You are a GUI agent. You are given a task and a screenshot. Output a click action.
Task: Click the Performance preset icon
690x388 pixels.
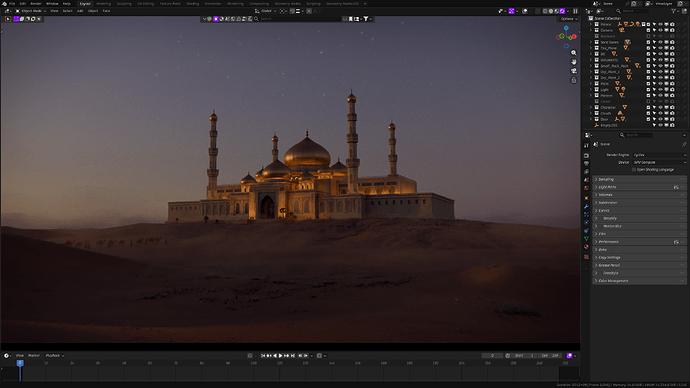(676, 242)
